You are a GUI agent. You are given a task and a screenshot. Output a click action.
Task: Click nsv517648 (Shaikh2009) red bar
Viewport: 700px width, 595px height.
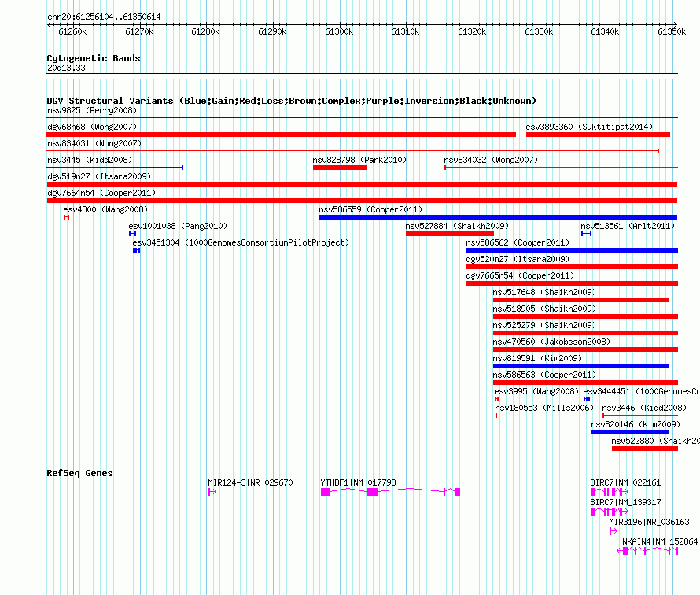pos(580,300)
